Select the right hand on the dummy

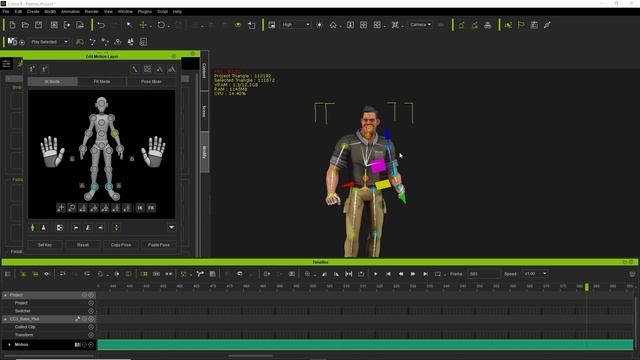click(154, 151)
